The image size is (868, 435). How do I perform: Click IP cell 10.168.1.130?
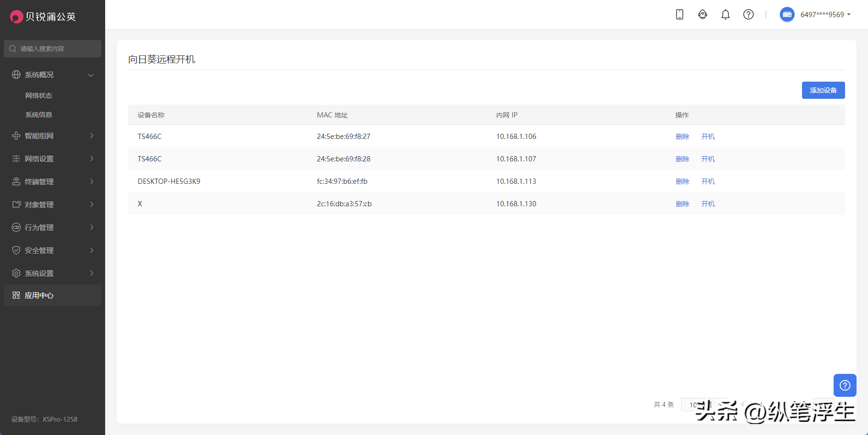coord(516,204)
